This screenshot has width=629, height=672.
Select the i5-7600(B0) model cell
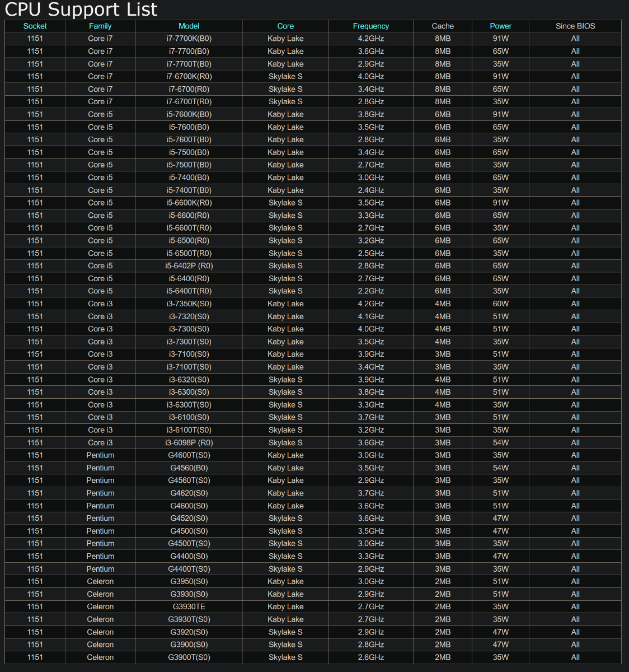pos(189,127)
